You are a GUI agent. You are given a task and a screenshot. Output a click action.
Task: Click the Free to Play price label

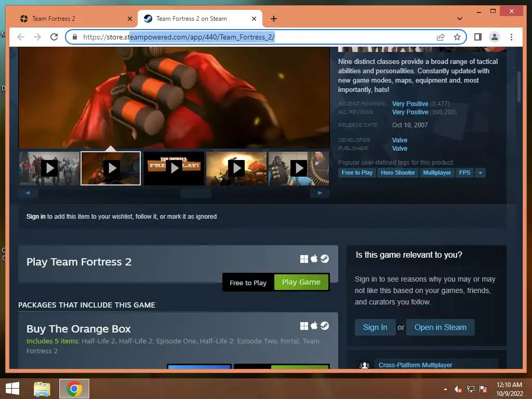tap(248, 283)
